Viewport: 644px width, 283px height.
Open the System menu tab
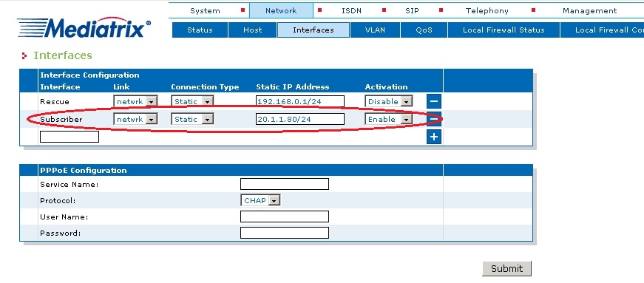(205, 10)
